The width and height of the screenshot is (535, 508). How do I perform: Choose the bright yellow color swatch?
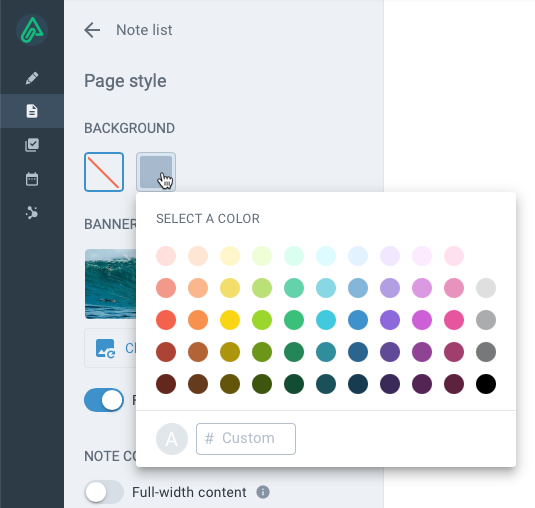tap(230, 320)
